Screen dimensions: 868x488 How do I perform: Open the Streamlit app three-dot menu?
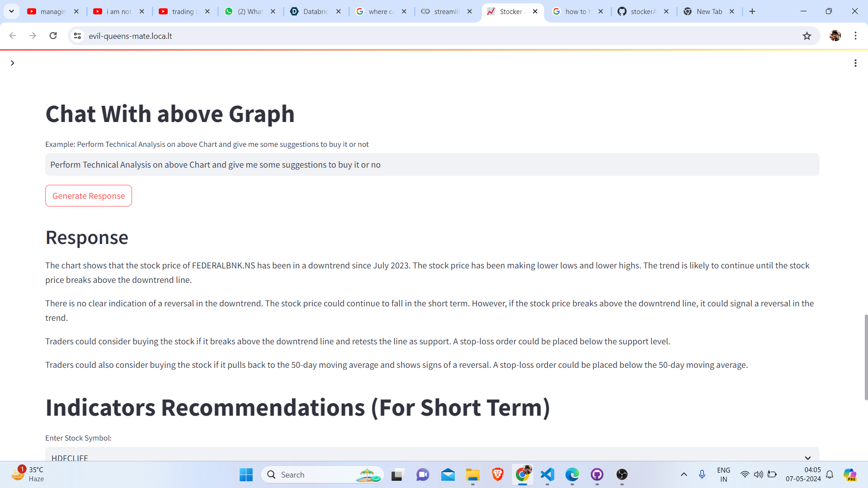[x=855, y=63]
